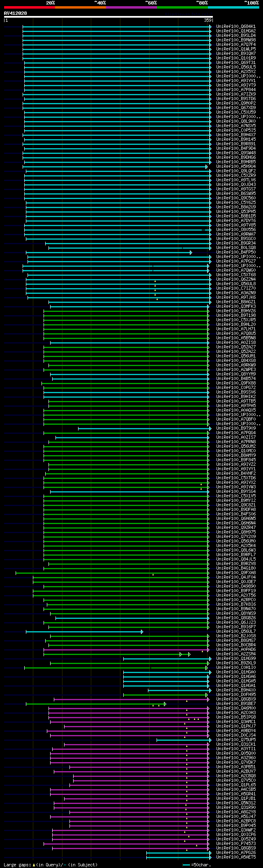
Task: Select UniRef100_A5H9U4 label
Action: [236, 166]
